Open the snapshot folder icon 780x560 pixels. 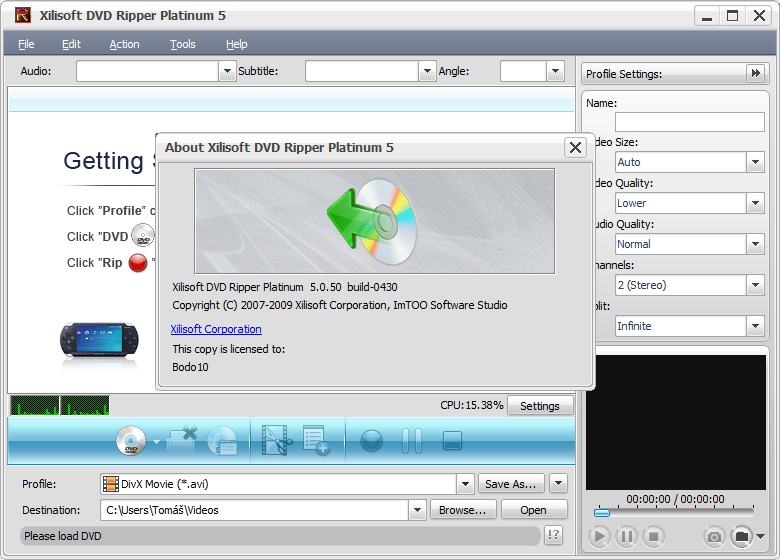point(741,537)
